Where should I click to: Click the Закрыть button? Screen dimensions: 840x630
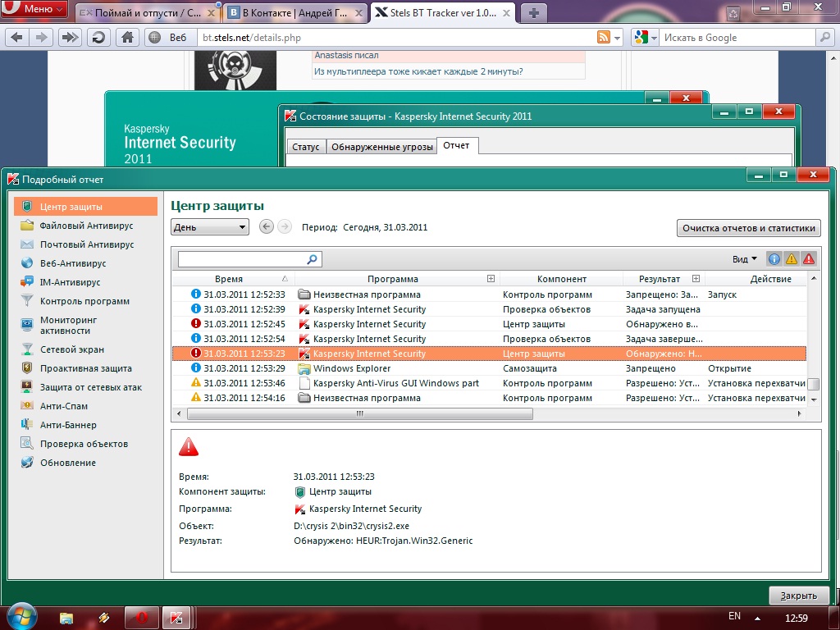798,596
